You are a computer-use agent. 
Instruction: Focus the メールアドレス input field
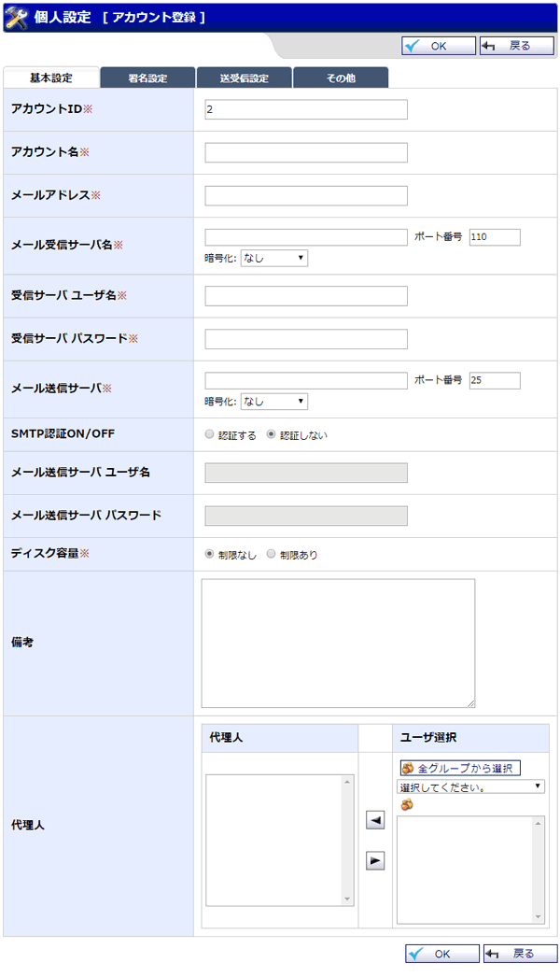pos(306,195)
